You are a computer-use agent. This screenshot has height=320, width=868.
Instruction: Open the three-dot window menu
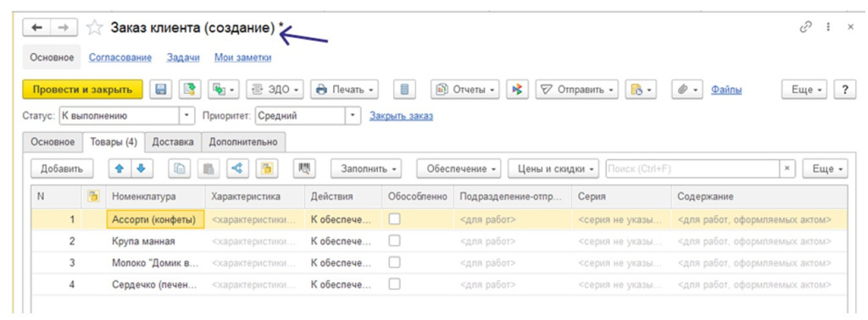pyautogui.click(x=828, y=27)
